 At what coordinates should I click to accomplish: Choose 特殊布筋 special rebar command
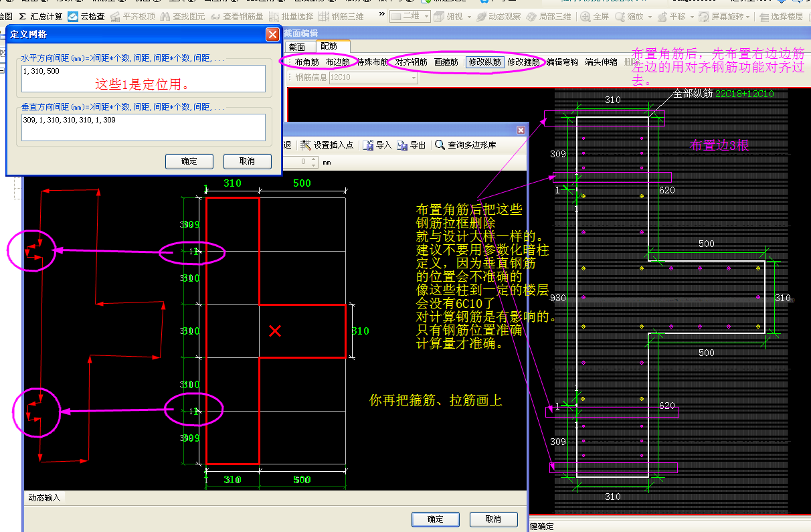click(x=372, y=62)
